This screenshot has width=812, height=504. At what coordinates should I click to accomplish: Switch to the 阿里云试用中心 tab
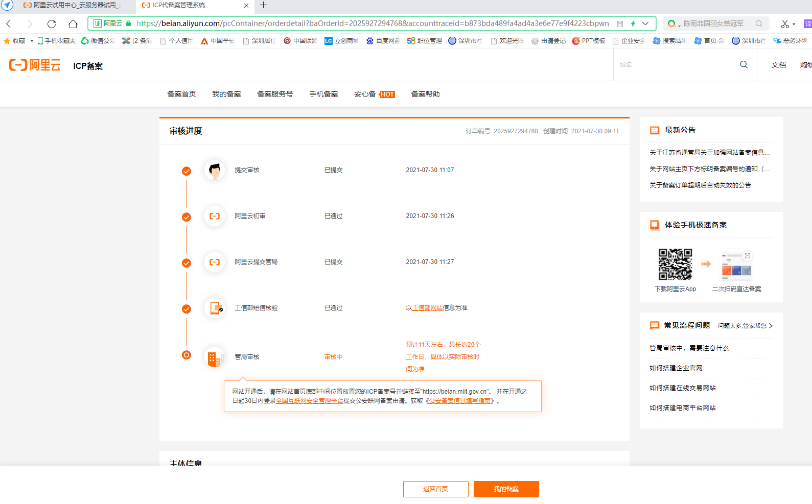72,5
